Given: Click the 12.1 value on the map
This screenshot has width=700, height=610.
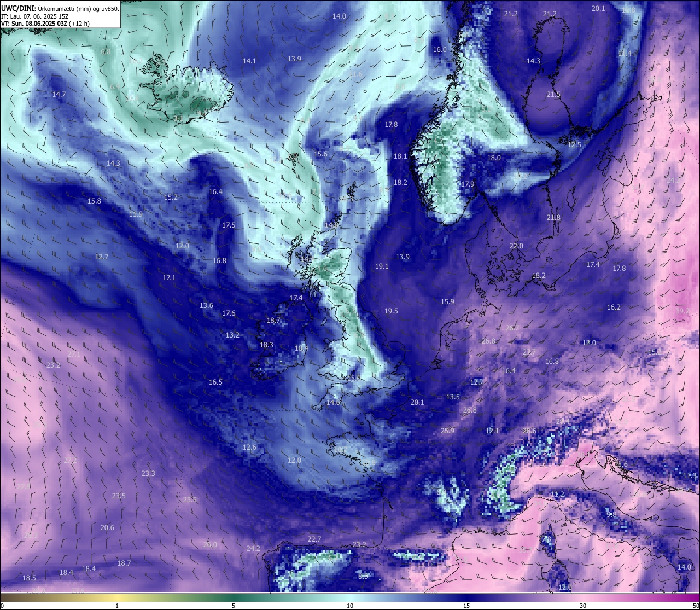Looking at the screenshot, I should click(x=492, y=431).
